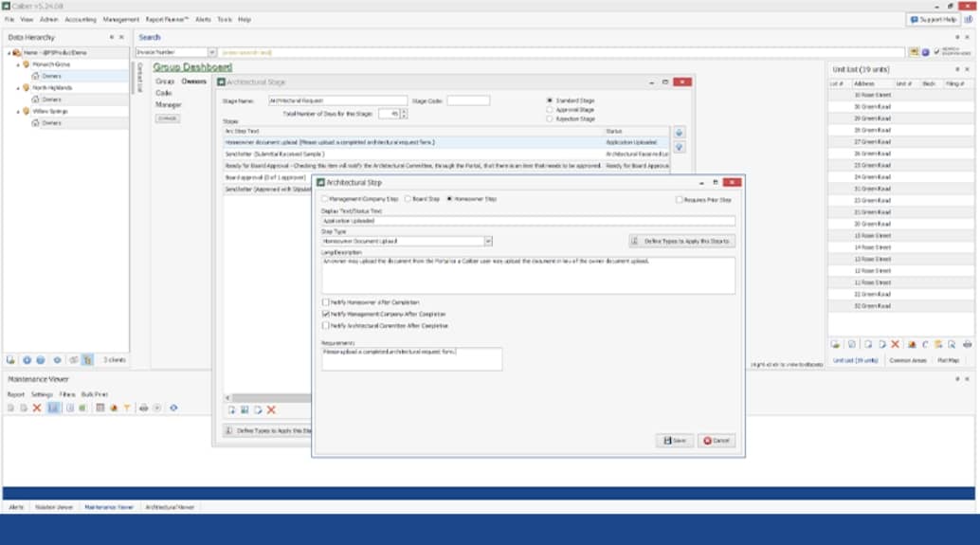Screen dimensions: 980x545
Task: Click the filter funnel icon in Maintenance Viewer
Action: coord(127,409)
